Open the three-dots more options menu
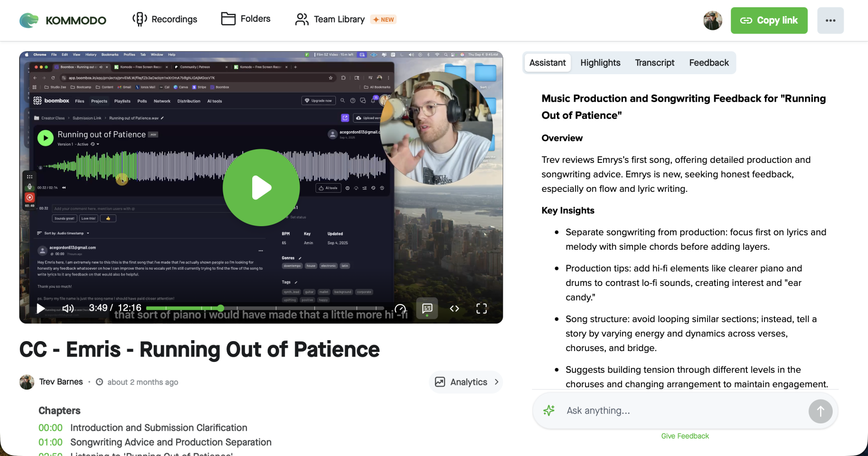 (x=830, y=20)
